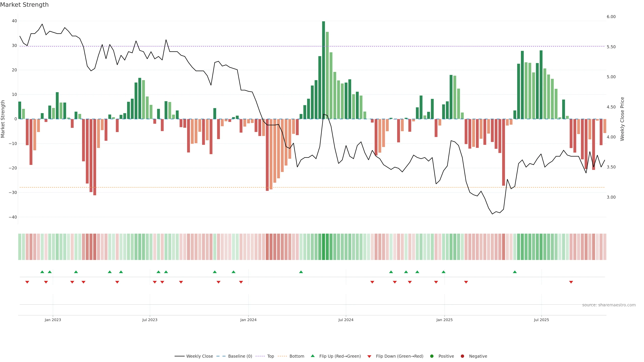Select the Jan 2024 x-axis label

coord(248,320)
